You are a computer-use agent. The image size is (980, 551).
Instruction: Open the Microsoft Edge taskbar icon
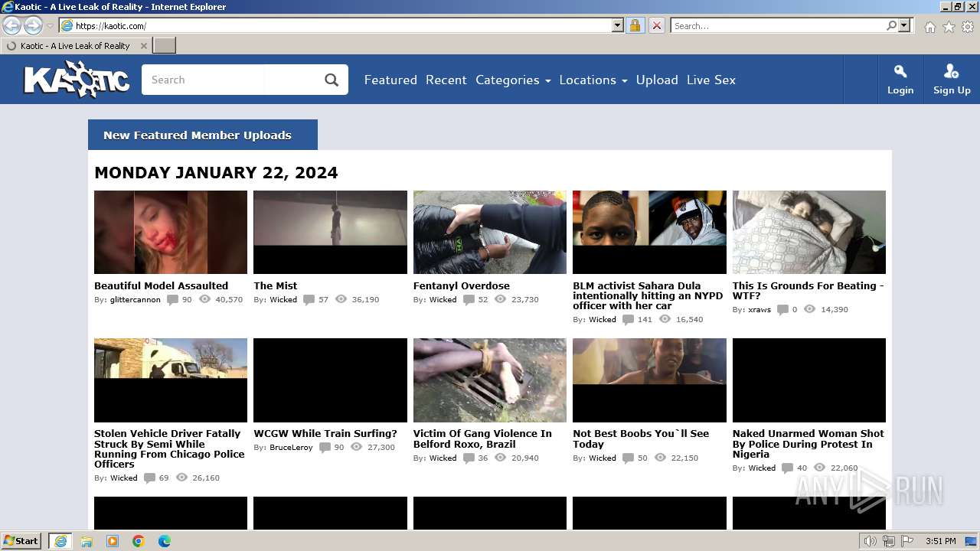pos(165,541)
